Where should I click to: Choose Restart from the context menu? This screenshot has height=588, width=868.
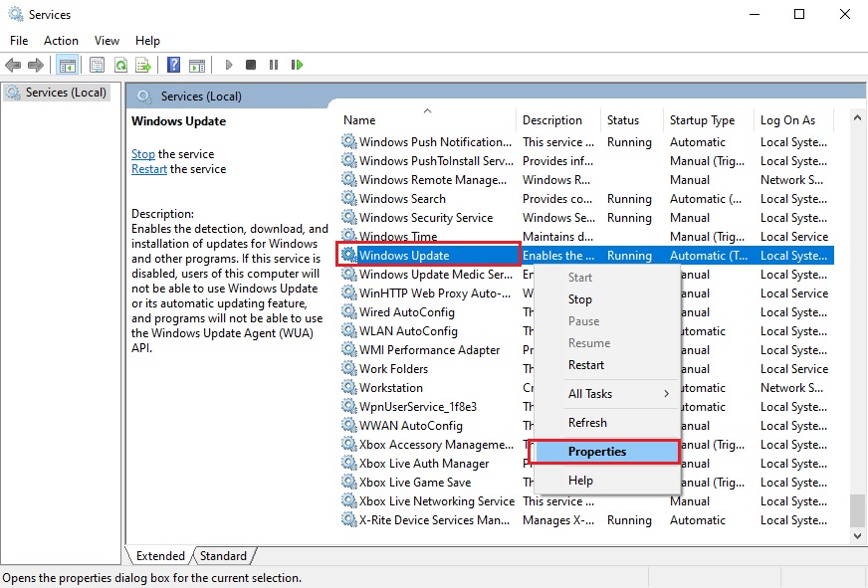(x=607, y=365)
